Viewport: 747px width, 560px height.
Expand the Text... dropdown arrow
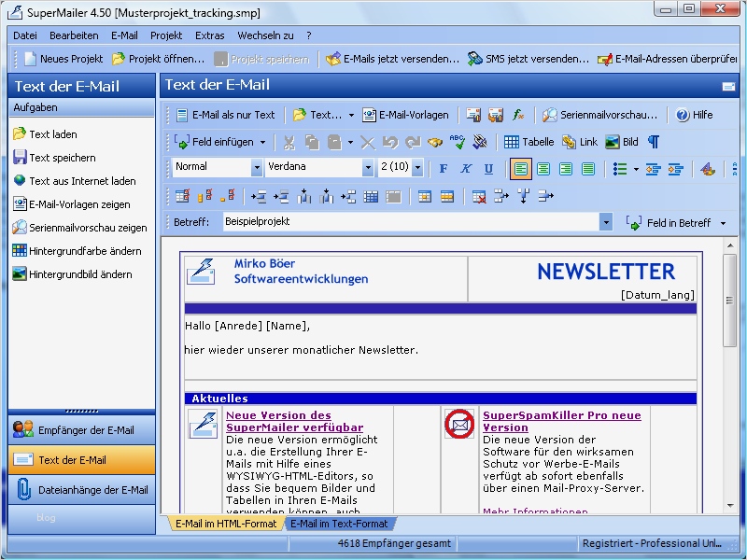click(352, 115)
